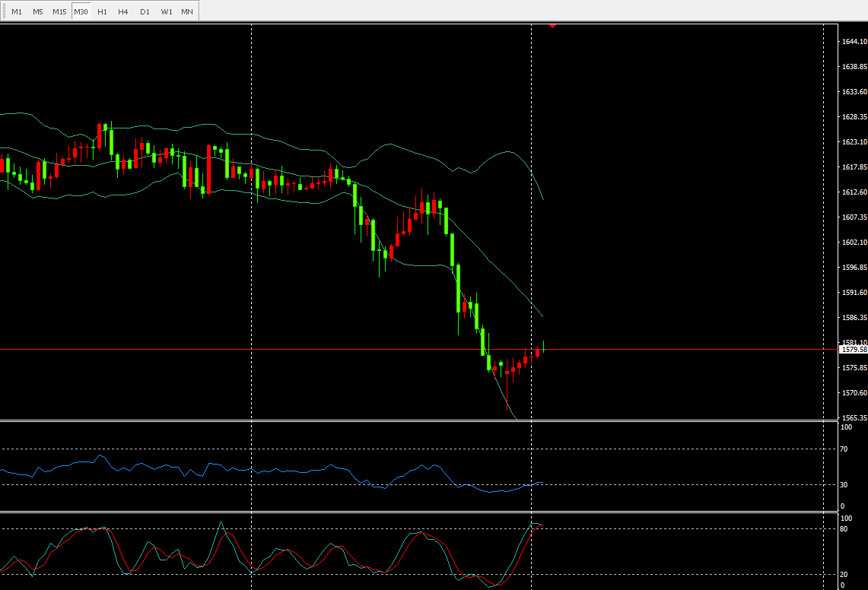Open the D1 daily chart timeframe
This screenshot has height=590, width=868.
tap(145, 11)
